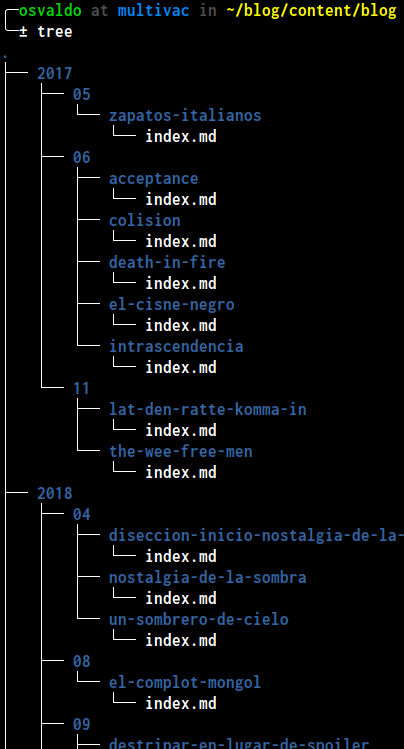Click the el-cisne-negro directory
The height and width of the screenshot is (749, 404).
coord(172,305)
